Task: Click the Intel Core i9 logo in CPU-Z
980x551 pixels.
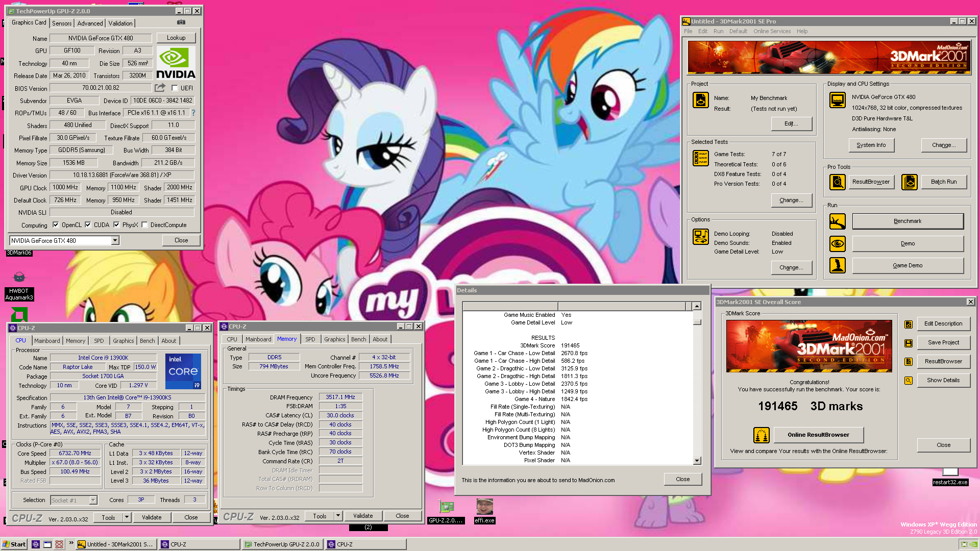Action: 183,371
